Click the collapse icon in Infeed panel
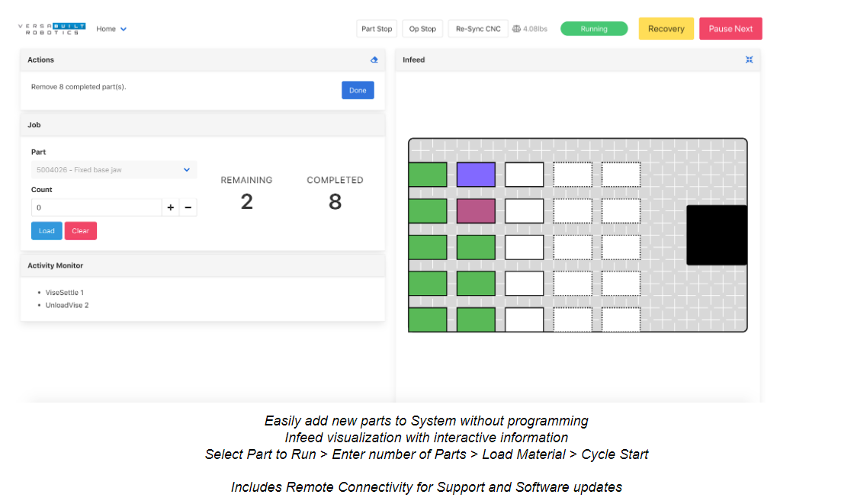Image resolution: width=841 pixels, height=504 pixels. [749, 59]
